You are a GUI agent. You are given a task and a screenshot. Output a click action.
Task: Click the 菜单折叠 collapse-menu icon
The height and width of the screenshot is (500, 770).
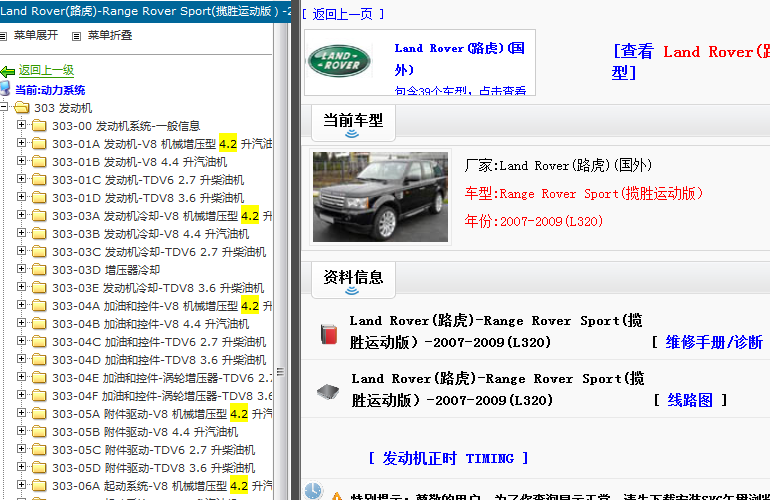76,36
